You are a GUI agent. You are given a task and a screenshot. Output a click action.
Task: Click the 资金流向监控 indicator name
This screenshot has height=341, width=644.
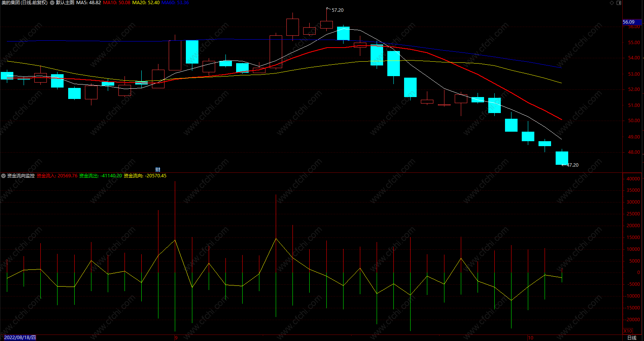coord(21,176)
